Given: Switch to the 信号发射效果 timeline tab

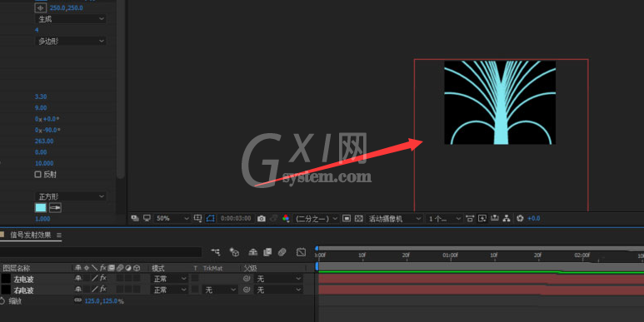Looking at the screenshot, I should point(30,235).
